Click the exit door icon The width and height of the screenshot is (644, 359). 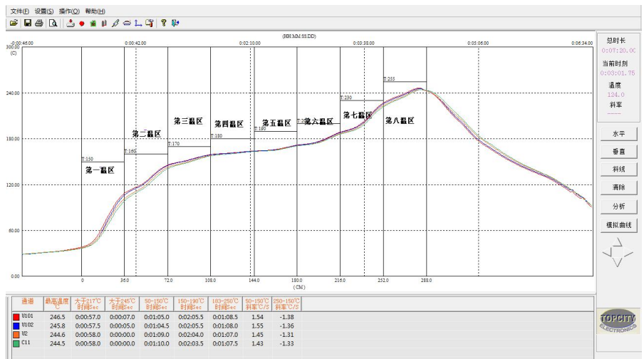[175, 23]
